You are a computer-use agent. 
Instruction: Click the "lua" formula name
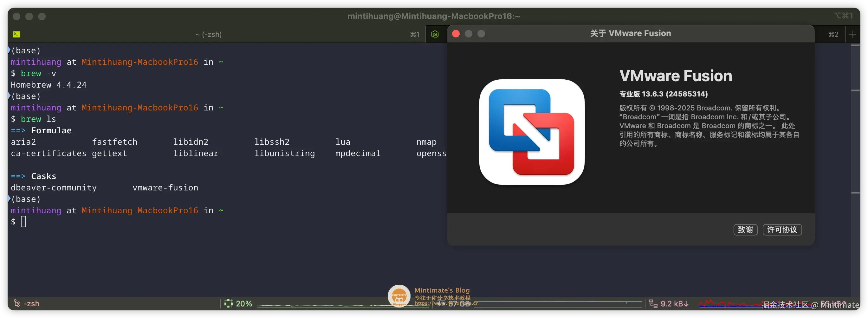343,142
